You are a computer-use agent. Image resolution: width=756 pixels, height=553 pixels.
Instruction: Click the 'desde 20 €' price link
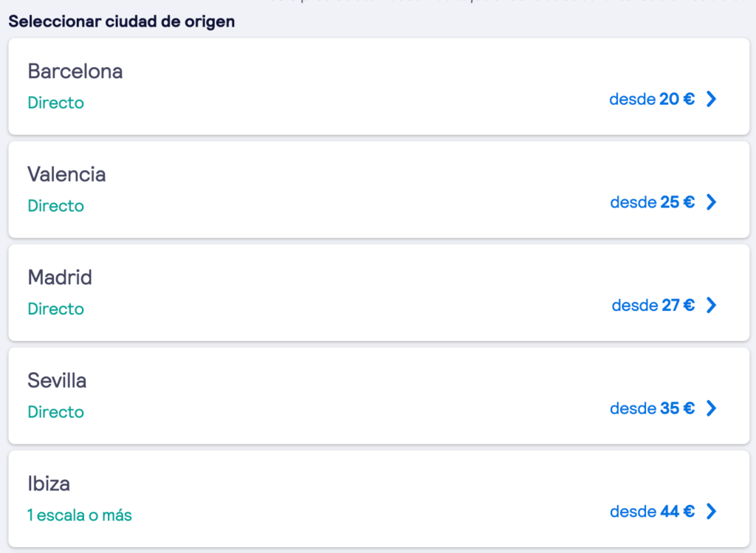(x=652, y=99)
